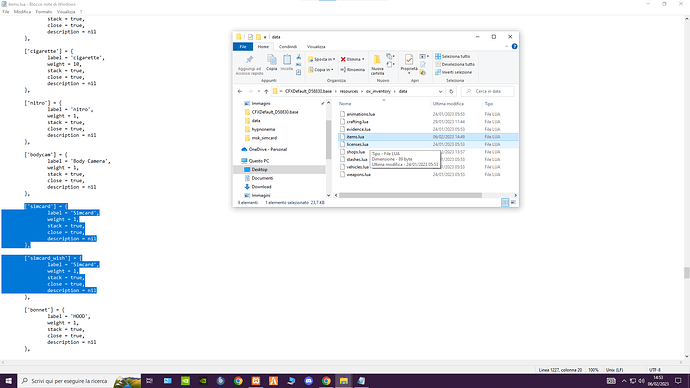Expand the Copia in dropdown

point(332,70)
